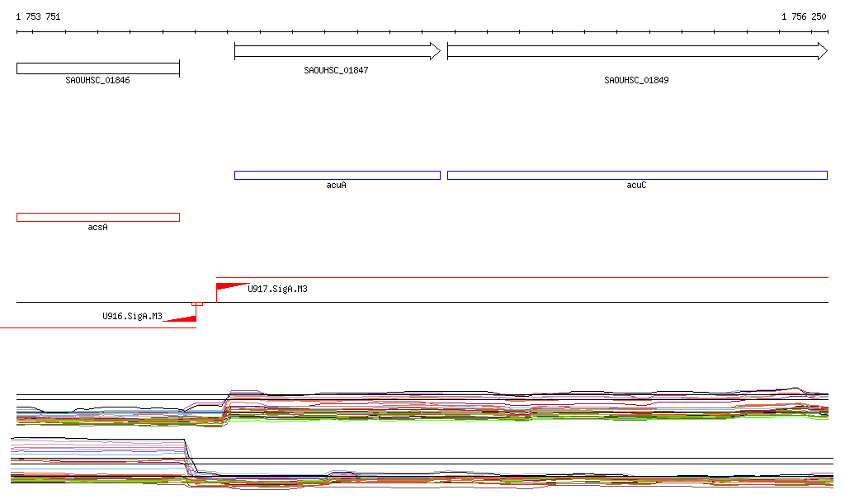845x504 pixels.
Task: Open the SAOUHSC_01846 locus label
Action: tap(97, 81)
